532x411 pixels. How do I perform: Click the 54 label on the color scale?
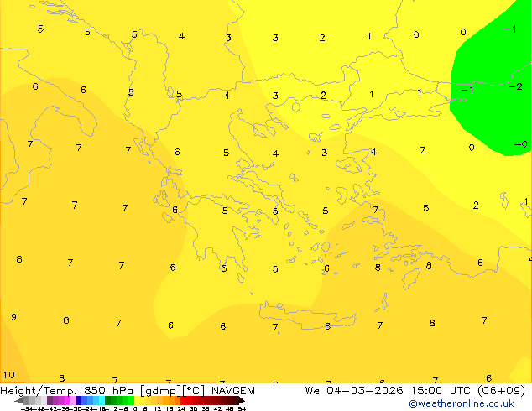click(242, 408)
